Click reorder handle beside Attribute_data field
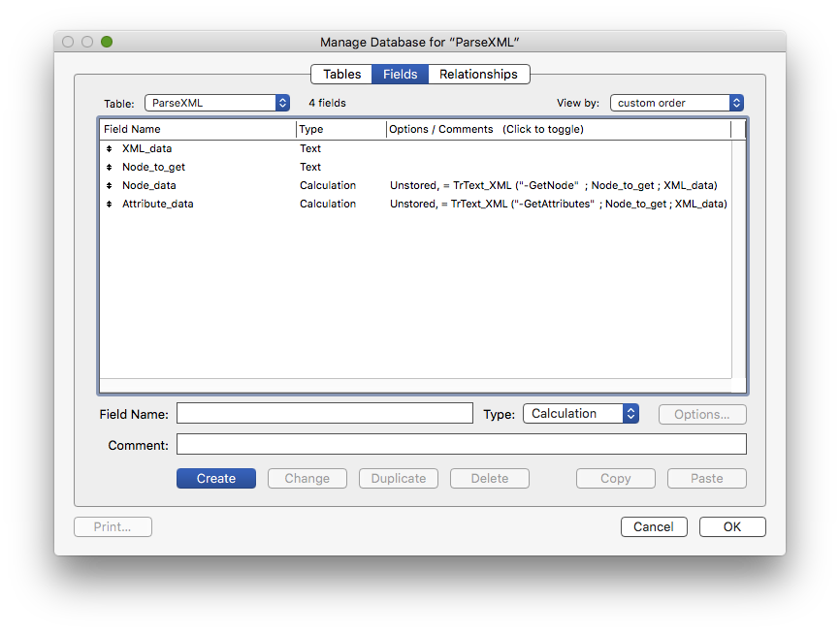Viewport: 840px width, 633px height. [110, 204]
